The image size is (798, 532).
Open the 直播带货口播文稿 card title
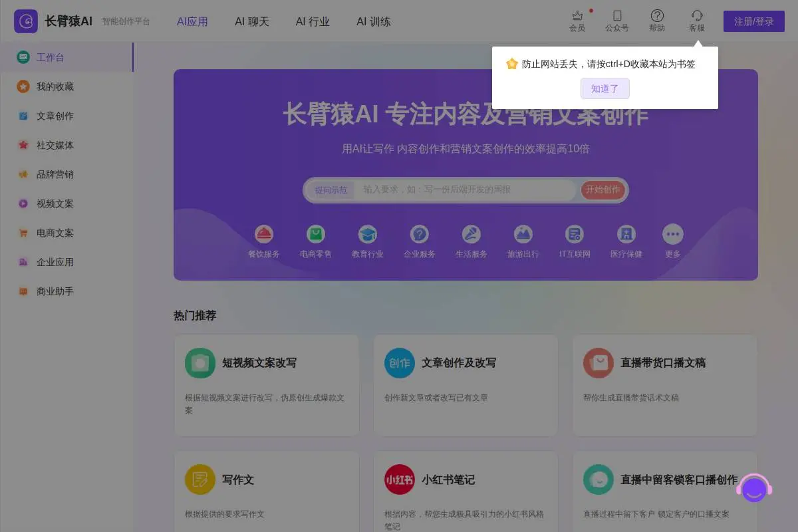663,363
